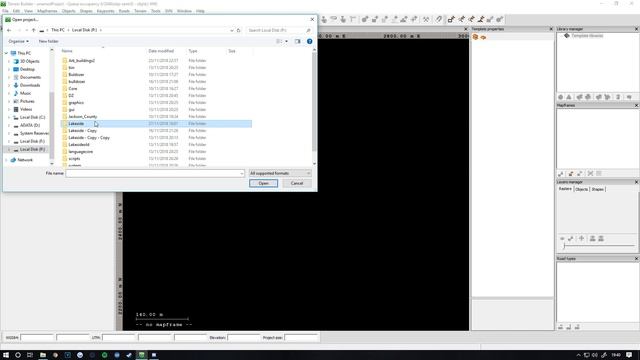Screen dimensions: 640x360
Task: Expand the 3D Objects tree node
Action: point(9,61)
